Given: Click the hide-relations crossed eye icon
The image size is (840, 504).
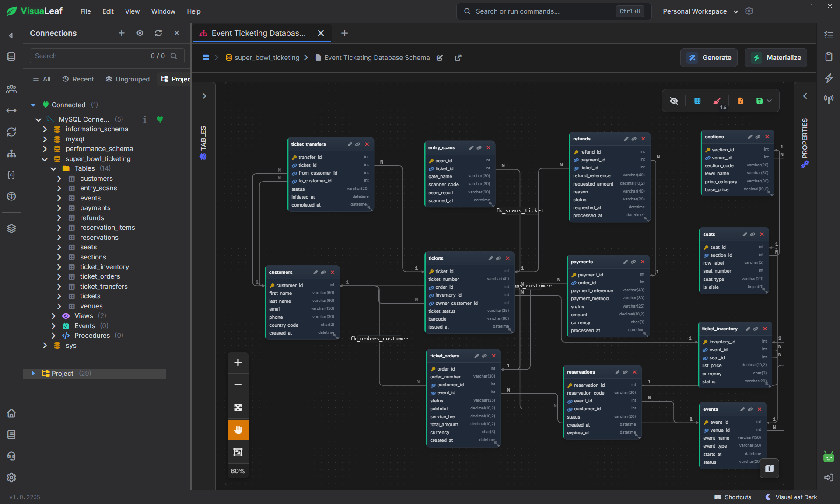Looking at the screenshot, I should tap(674, 101).
